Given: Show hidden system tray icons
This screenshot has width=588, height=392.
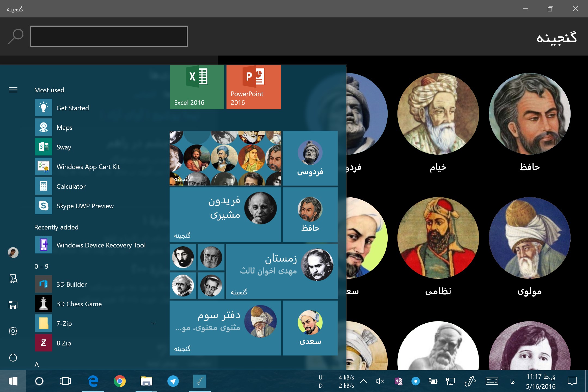Looking at the screenshot, I should pyautogui.click(x=363, y=381).
